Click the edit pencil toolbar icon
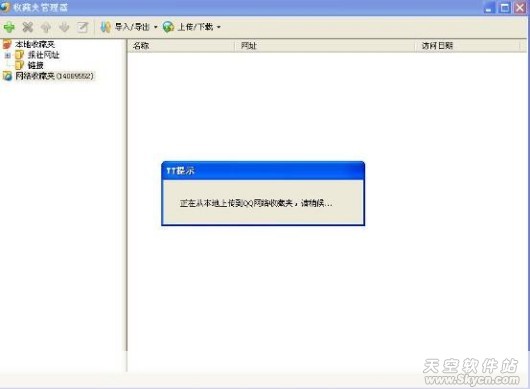Screen dimensions: 530x389 [x=82, y=27]
